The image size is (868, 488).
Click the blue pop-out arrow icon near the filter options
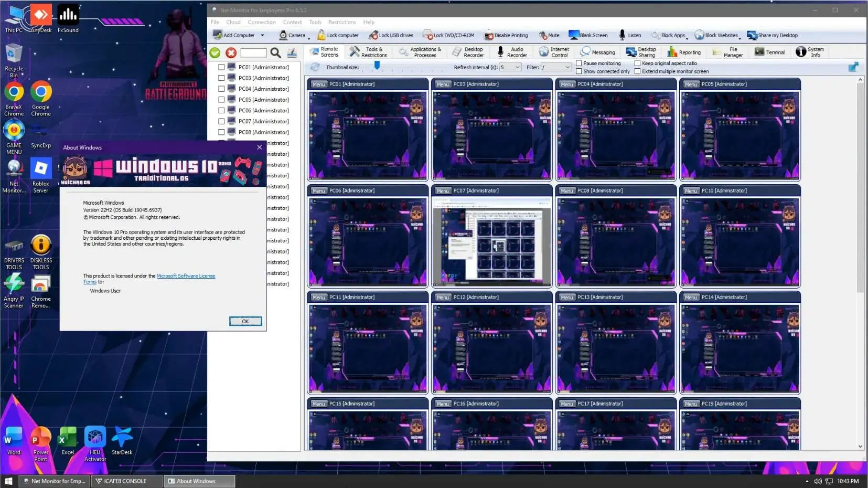(853, 67)
